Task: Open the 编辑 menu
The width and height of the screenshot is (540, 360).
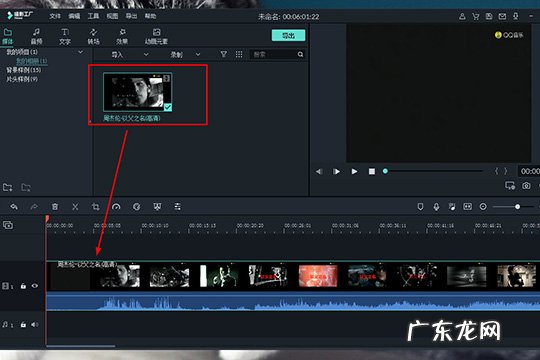Action: [74, 16]
